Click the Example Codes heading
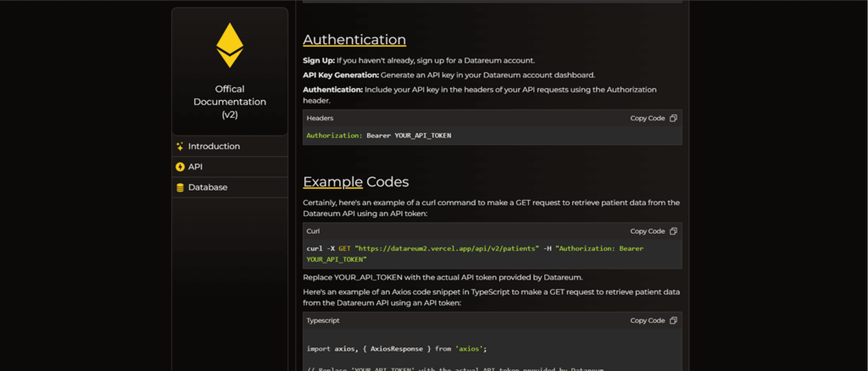 tap(356, 182)
